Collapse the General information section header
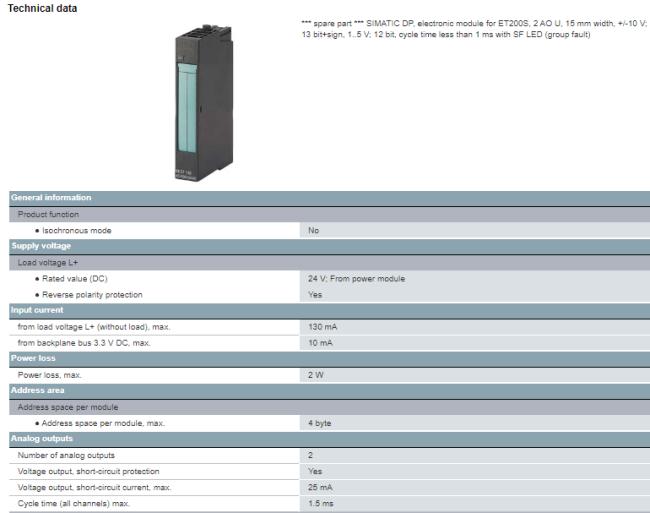The width and height of the screenshot is (650, 513). 51,198
